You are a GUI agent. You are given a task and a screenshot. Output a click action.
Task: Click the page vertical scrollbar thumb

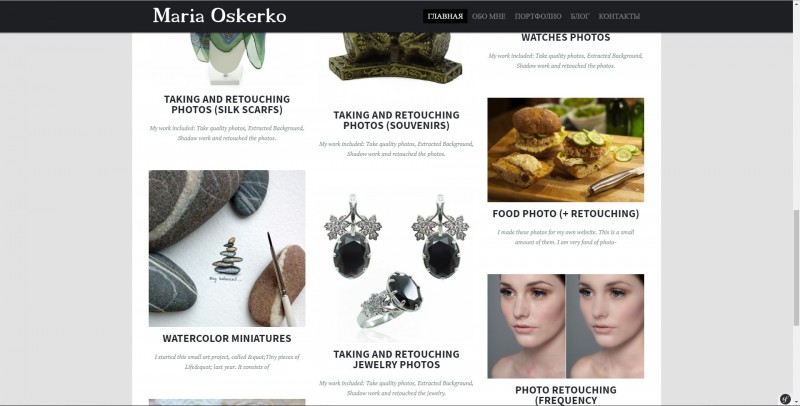796,268
